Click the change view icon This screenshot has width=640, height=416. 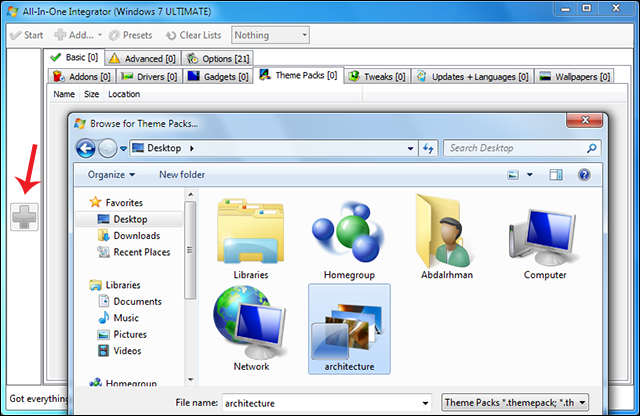513,175
